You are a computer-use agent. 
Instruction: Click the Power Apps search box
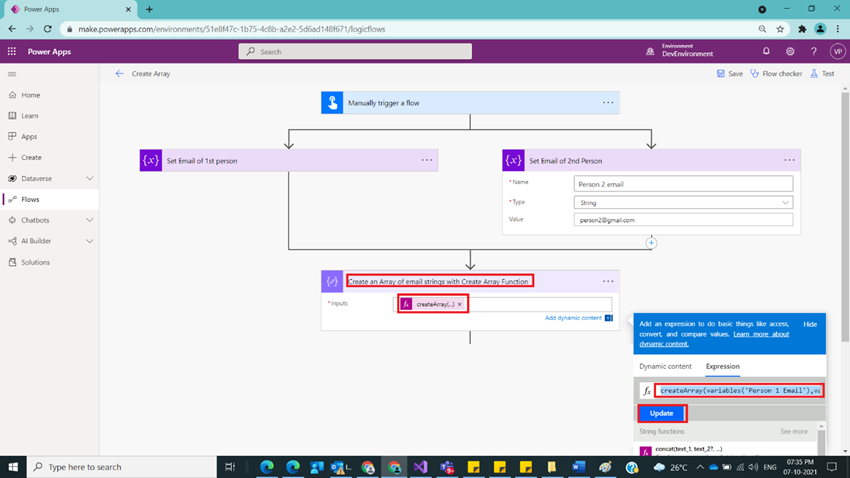point(355,51)
